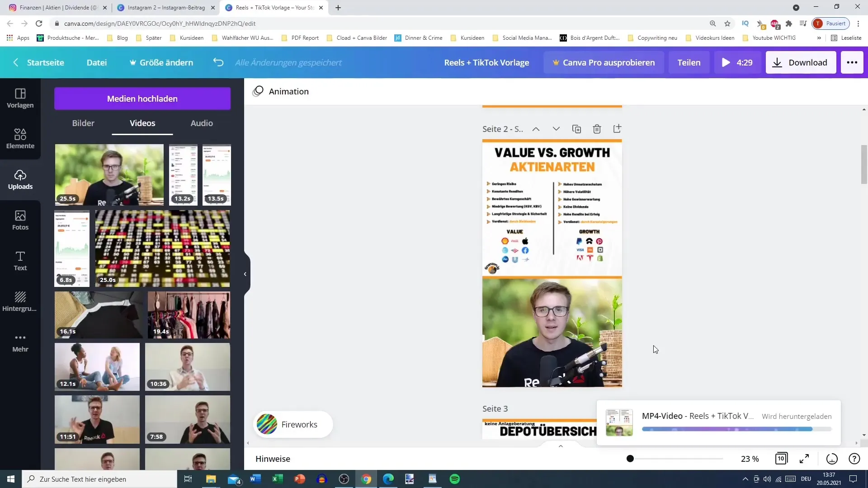Click the Reels + TikTok Vorlage title

coord(486,62)
